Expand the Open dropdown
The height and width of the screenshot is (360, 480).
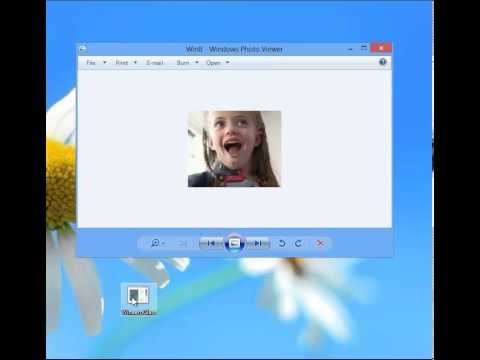click(x=218, y=62)
